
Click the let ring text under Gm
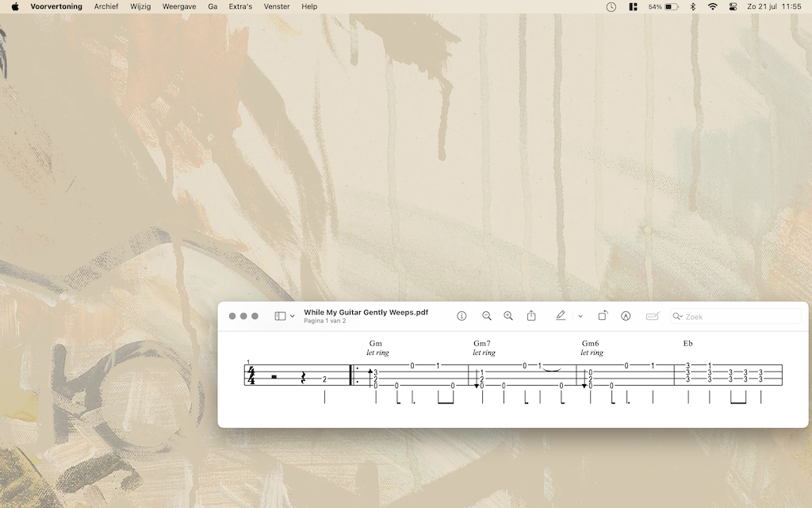tap(377, 352)
